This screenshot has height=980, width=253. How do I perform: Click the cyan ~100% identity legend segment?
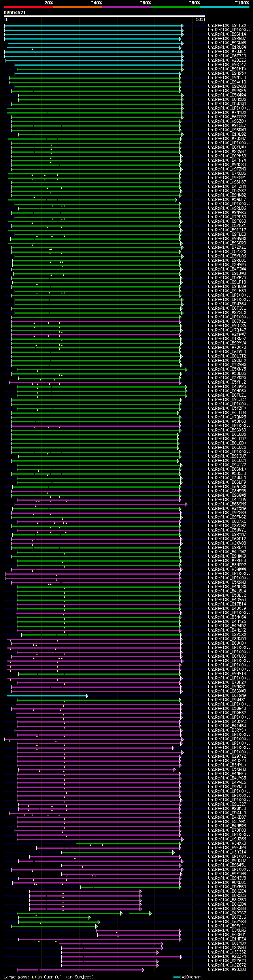[225, 7]
